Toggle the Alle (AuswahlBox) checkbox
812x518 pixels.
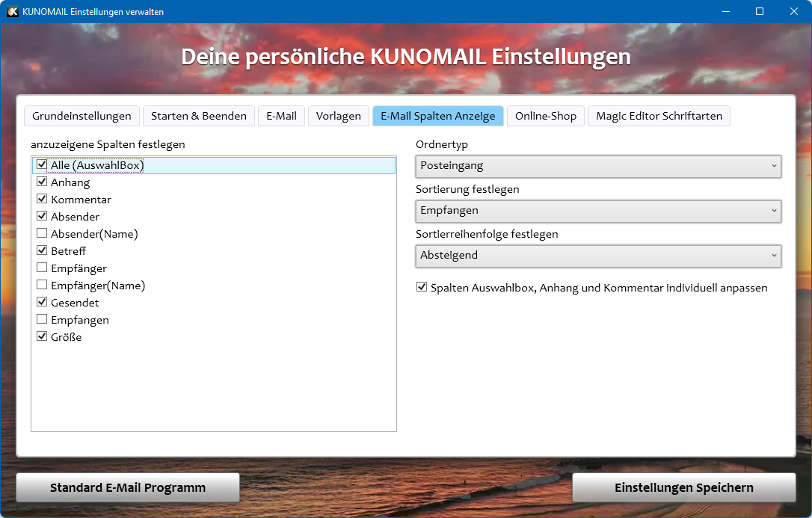[x=42, y=165]
